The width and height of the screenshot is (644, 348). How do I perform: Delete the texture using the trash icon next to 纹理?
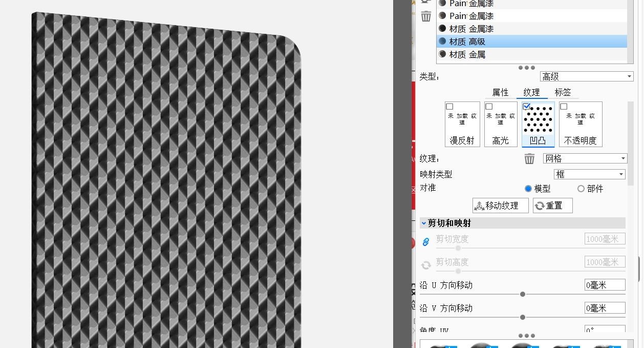click(x=529, y=159)
